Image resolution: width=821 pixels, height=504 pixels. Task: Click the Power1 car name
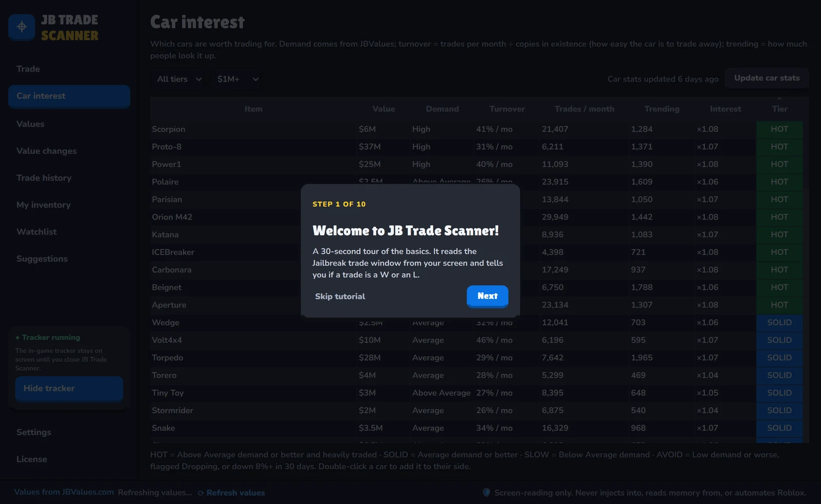pos(166,165)
